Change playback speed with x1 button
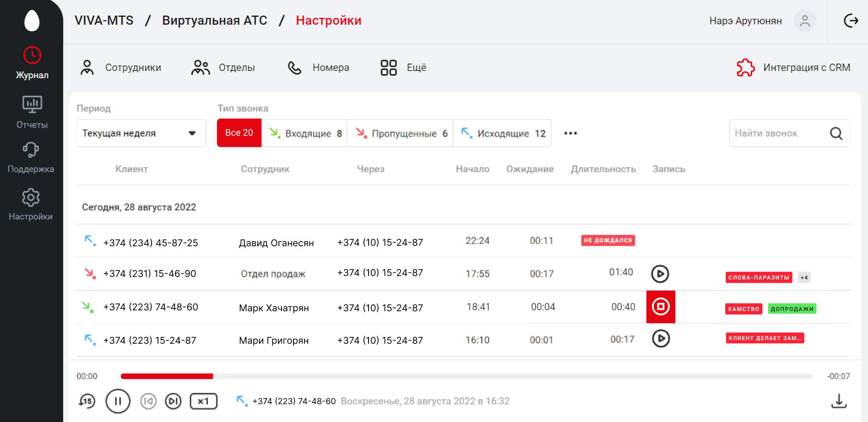 pyautogui.click(x=203, y=401)
